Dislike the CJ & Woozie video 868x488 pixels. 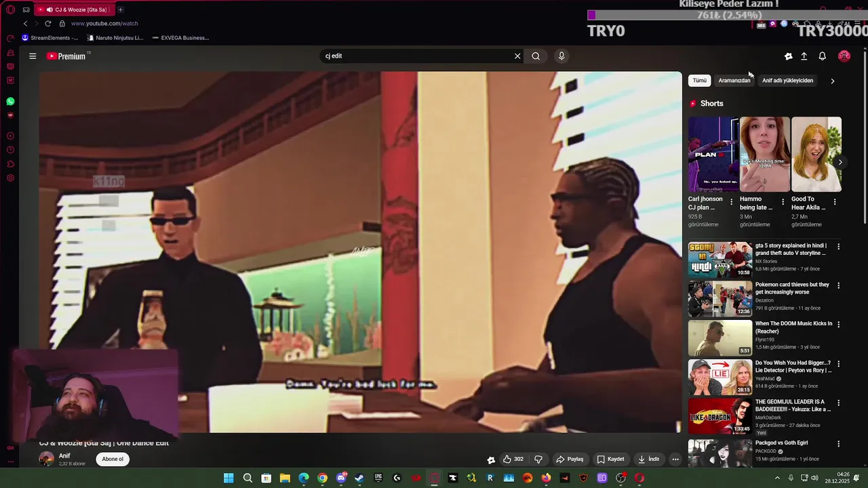pos(538,459)
